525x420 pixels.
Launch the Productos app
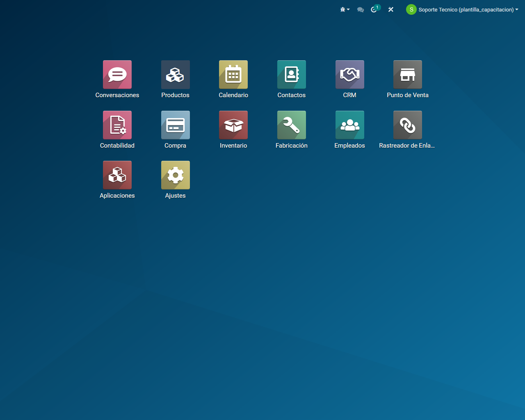(x=175, y=75)
